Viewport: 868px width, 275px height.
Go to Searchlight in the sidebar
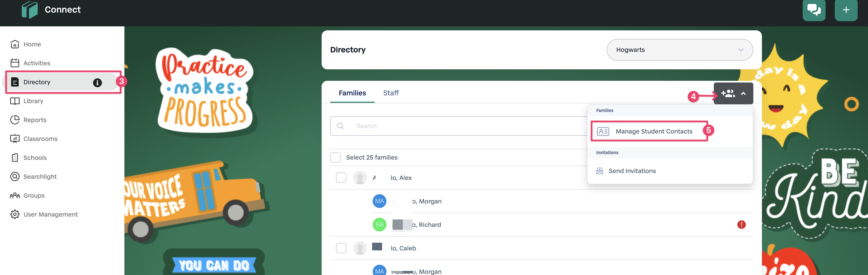[40, 176]
